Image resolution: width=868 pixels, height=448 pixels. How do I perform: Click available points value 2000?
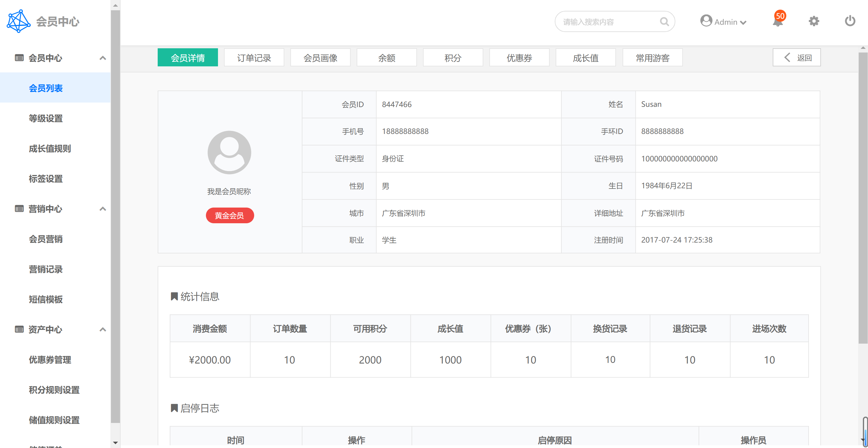[x=370, y=360]
